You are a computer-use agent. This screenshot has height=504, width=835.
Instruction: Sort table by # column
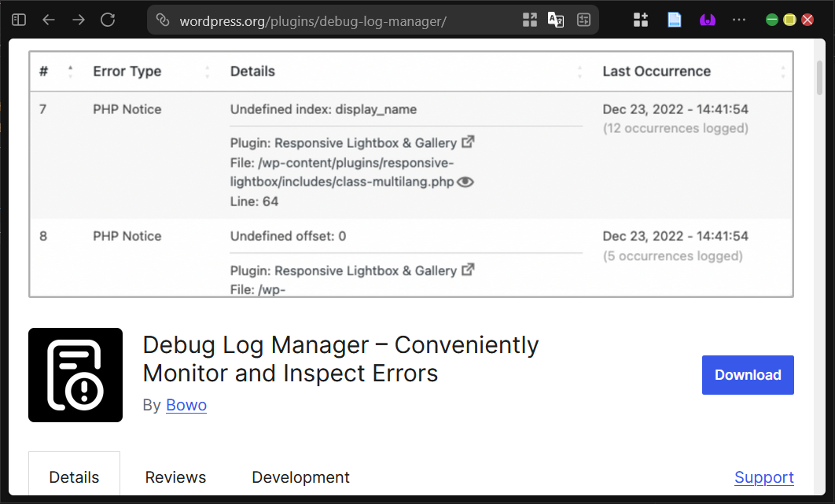tap(70, 72)
